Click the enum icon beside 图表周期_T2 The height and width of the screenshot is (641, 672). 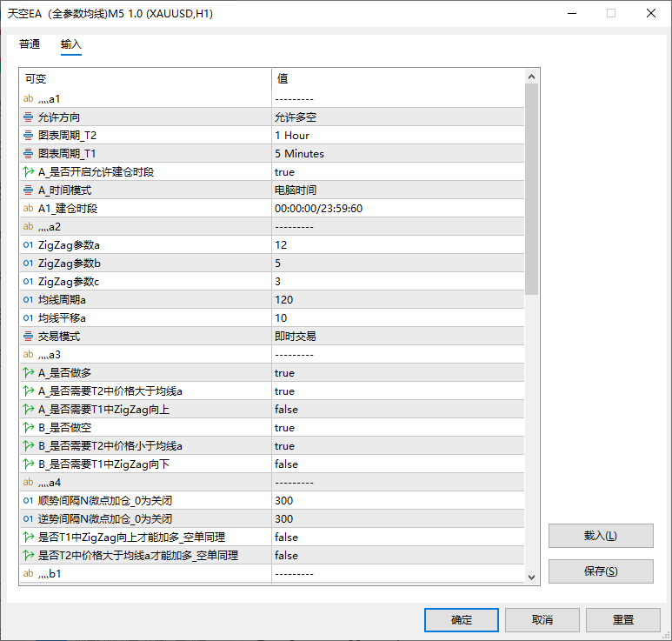tap(29, 136)
